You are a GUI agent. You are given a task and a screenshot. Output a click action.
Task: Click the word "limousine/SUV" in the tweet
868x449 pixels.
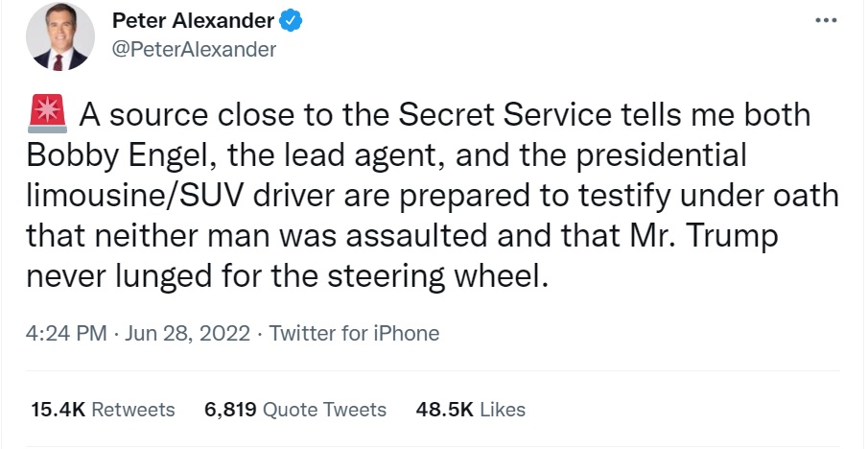click(142, 197)
